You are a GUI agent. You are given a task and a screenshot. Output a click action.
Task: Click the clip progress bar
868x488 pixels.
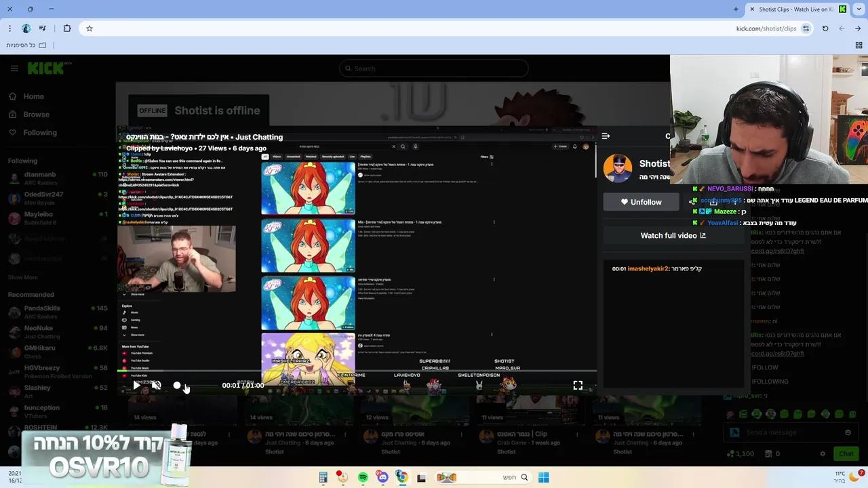pos(357,371)
